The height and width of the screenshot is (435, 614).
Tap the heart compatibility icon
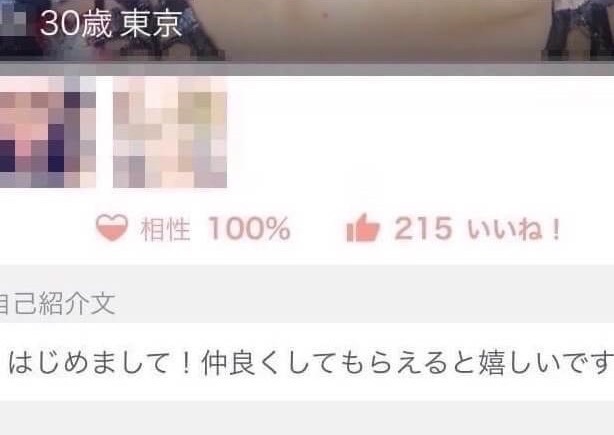pyautogui.click(x=112, y=227)
